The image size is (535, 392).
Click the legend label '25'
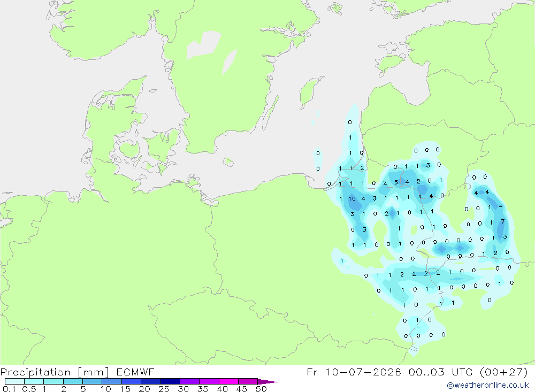coord(164,389)
